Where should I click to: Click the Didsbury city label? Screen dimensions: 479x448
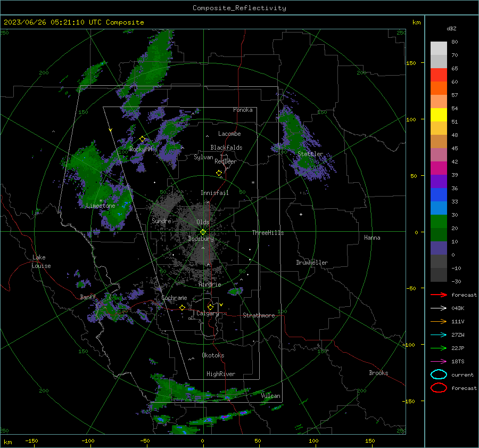(201, 239)
